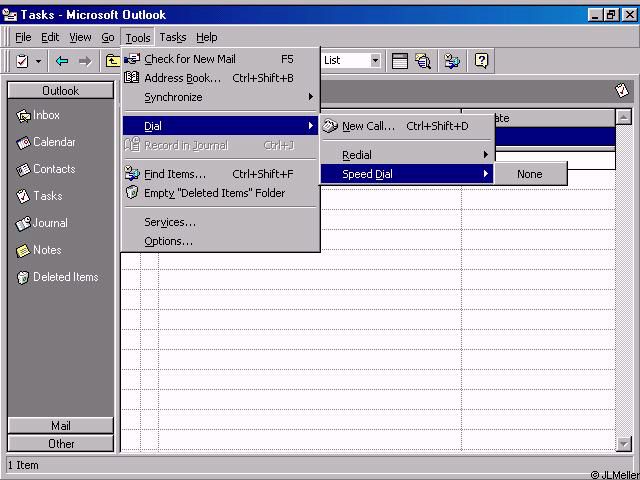The width and height of the screenshot is (640, 480).
Task: Click the Office Assistant help icon
Action: click(481, 61)
